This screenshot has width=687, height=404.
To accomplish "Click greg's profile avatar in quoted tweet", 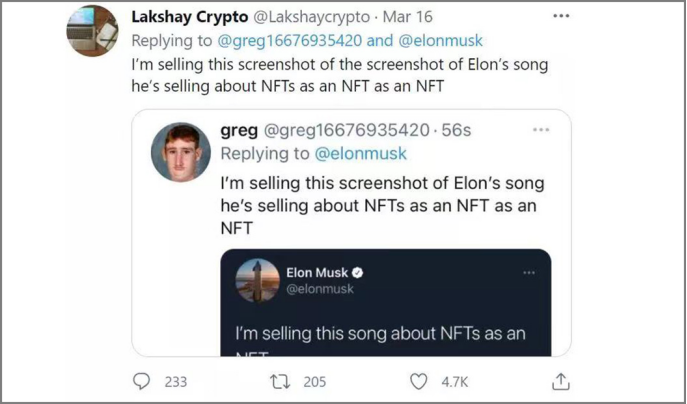I will 181,152.
